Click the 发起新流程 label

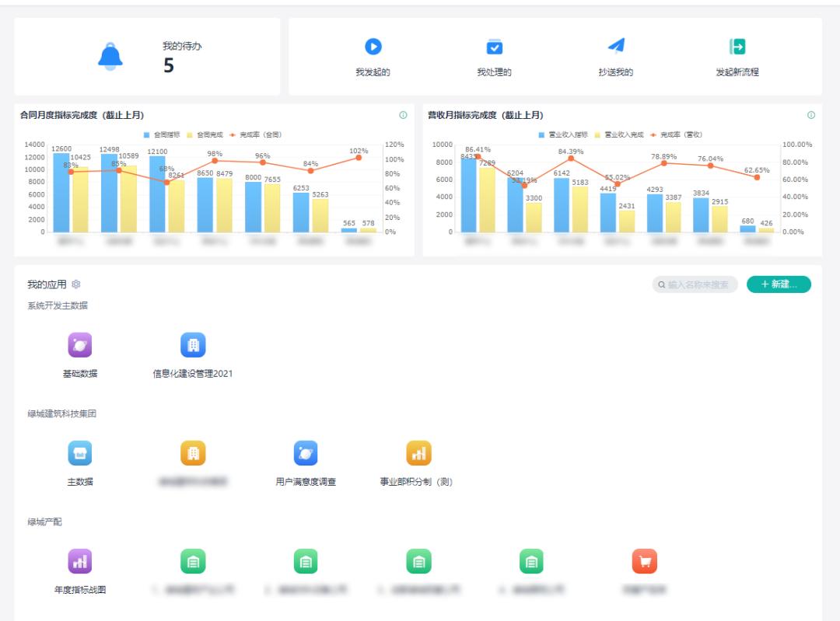(737, 72)
